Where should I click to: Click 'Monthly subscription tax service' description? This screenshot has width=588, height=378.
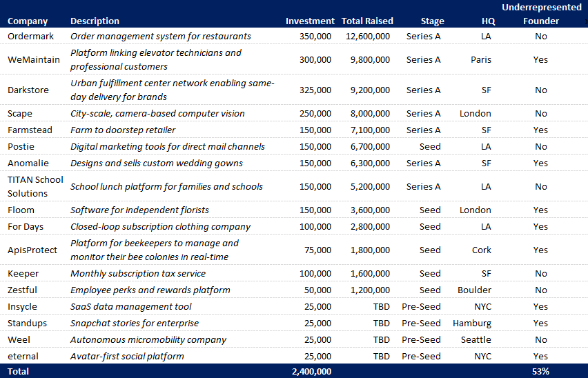(138, 273)
